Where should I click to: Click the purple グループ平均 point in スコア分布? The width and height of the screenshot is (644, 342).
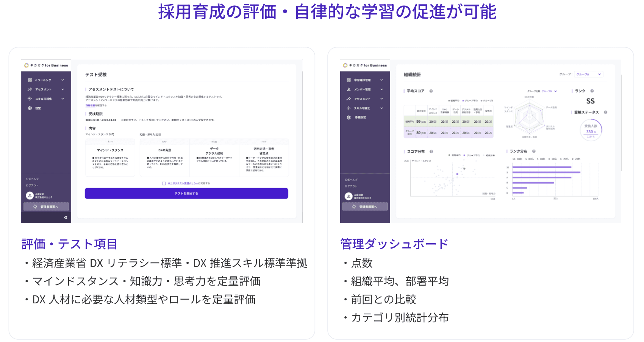coord(457,174)
